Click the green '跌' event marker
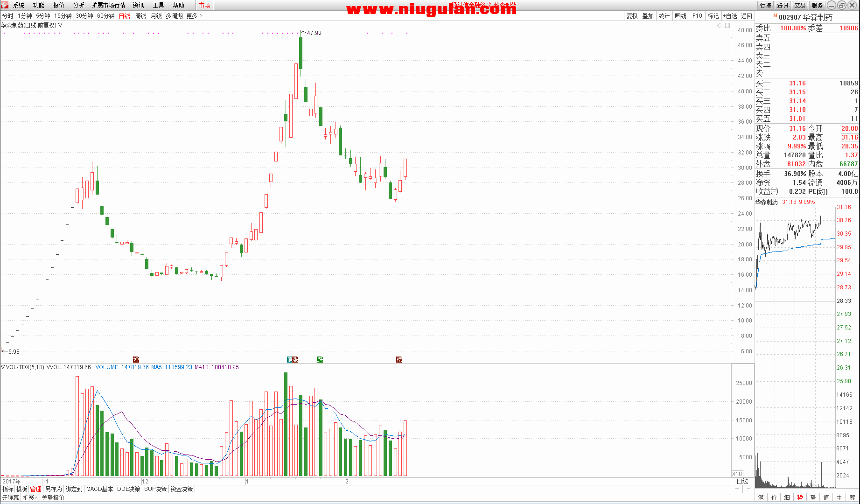 pyautogui.click(x=320, y=359)
